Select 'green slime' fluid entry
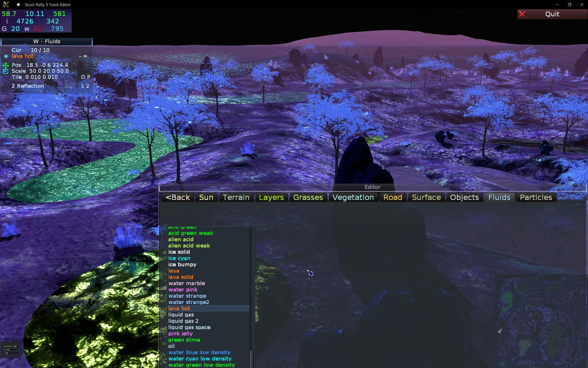The height and width of the screenshot is (368, 588). [184, 340]
